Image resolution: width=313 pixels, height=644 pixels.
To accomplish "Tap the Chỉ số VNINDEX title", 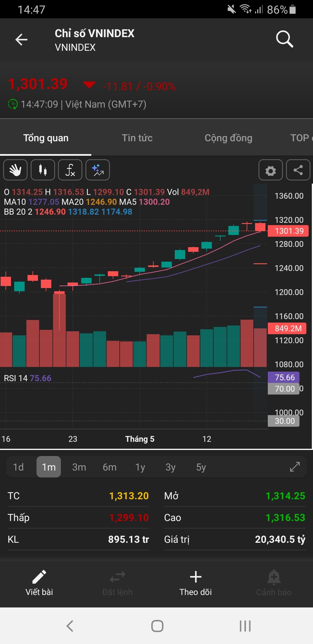I will pos(94,33).
